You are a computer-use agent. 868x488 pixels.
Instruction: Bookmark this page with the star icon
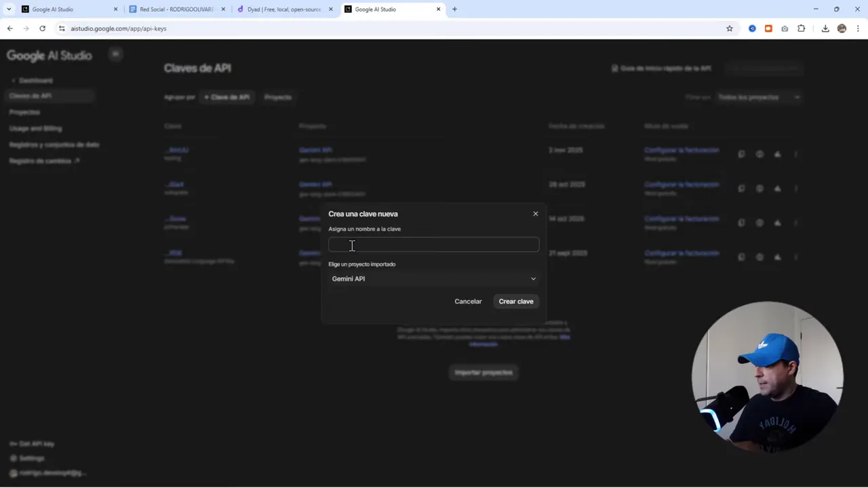(x=729, y=28)
